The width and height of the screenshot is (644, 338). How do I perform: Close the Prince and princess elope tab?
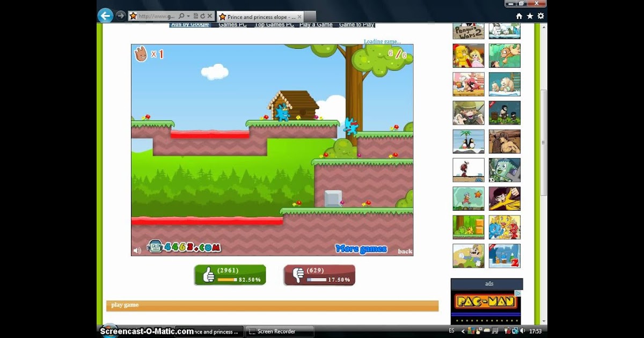tap(301, 17)
